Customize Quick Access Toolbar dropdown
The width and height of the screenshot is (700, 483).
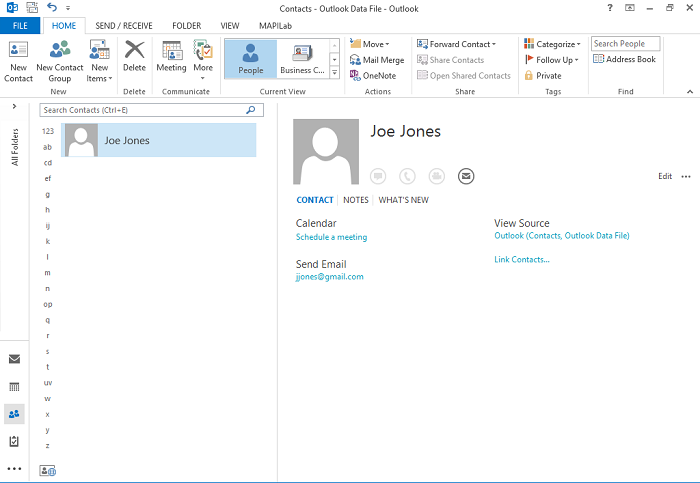[68, 8]
